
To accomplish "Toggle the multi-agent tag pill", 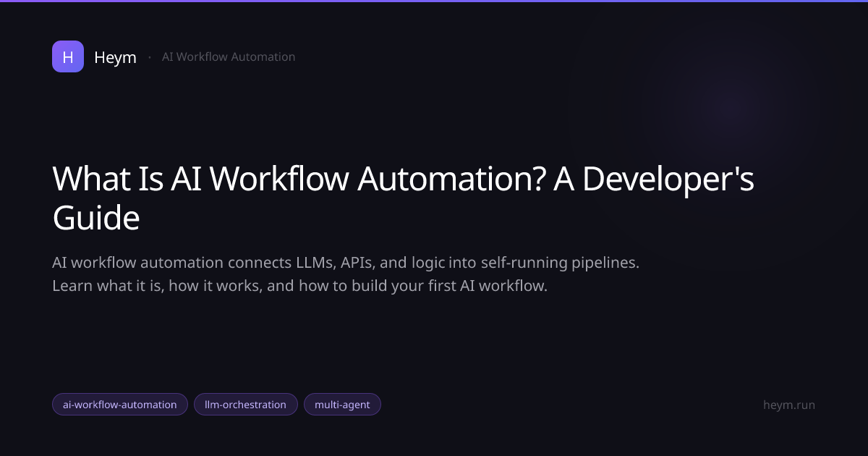I will pos(342,404).
